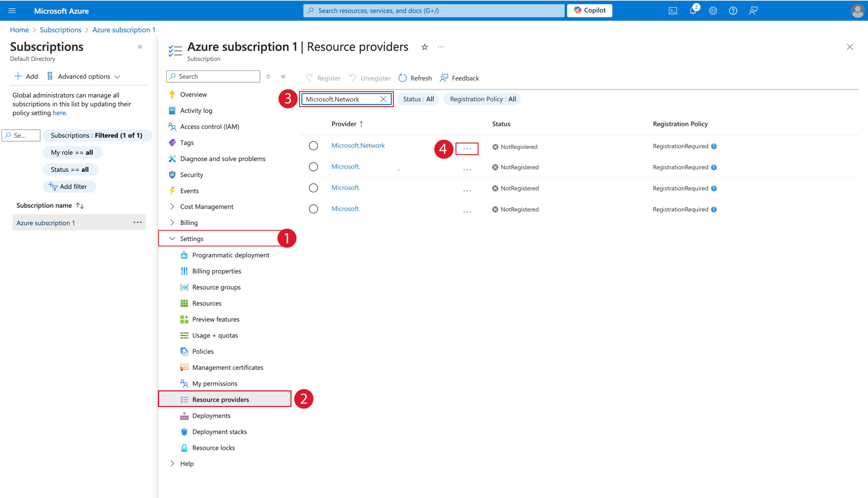Click the Refresh button
The height and width of the screenshot is (498, 868).
coord(415,78)
